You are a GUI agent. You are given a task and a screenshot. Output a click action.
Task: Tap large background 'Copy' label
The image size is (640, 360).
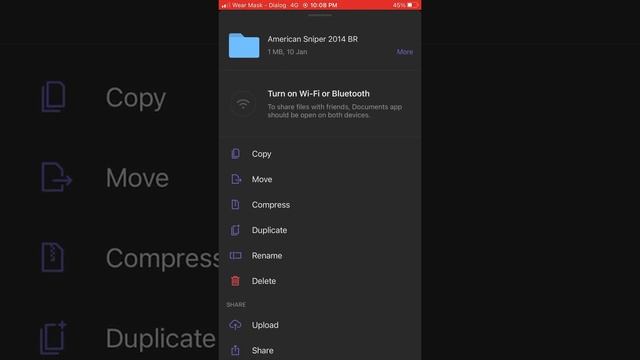pyautogui.click(x=136, y=98)
